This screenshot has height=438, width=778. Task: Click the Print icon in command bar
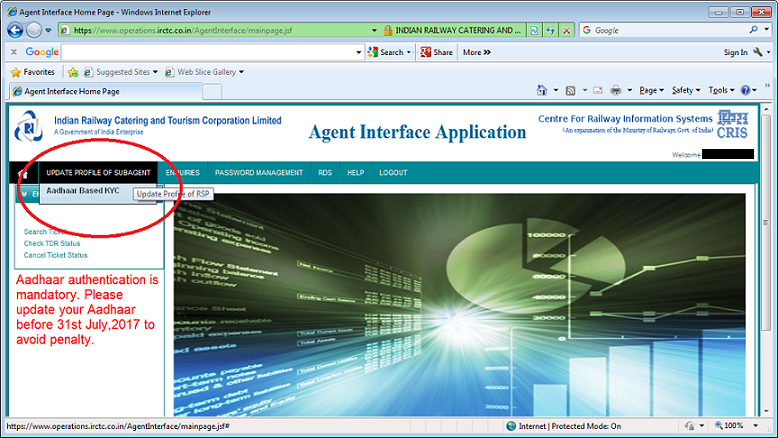616,90
